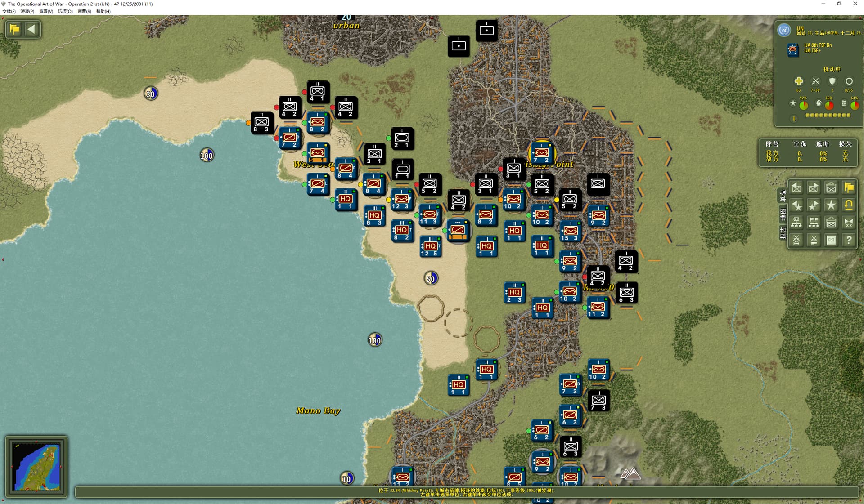Select the highlighted 7-2 unit at Whiskey Point
This screenshot has height=504, width=864.
[x=541, y=154]
